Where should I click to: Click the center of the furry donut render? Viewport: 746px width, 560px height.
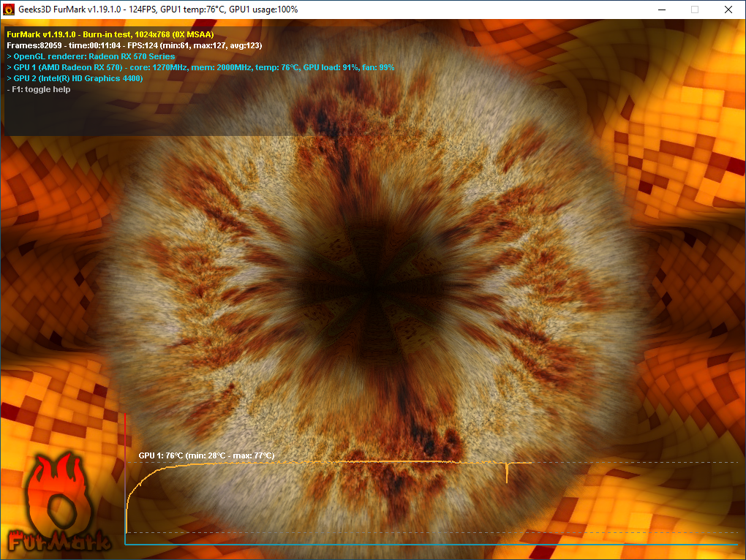coord(372,287)
